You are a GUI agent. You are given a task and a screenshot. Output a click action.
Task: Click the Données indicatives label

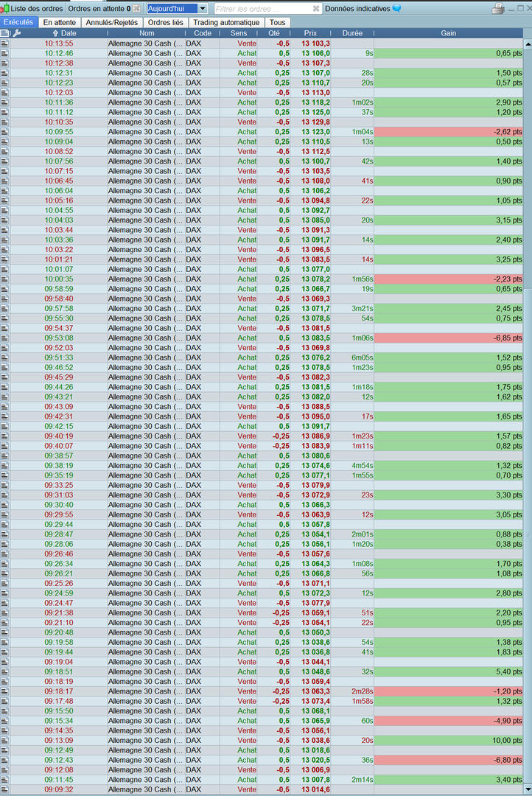click(357, 9)
